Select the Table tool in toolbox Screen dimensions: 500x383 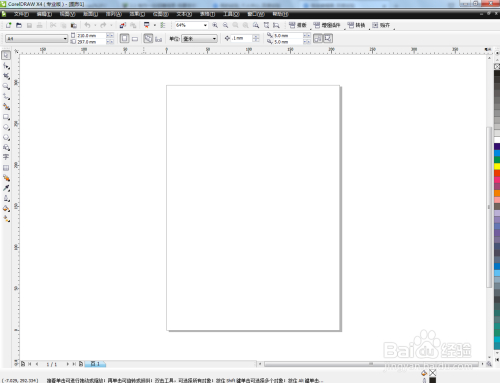[x=6, y=168]
